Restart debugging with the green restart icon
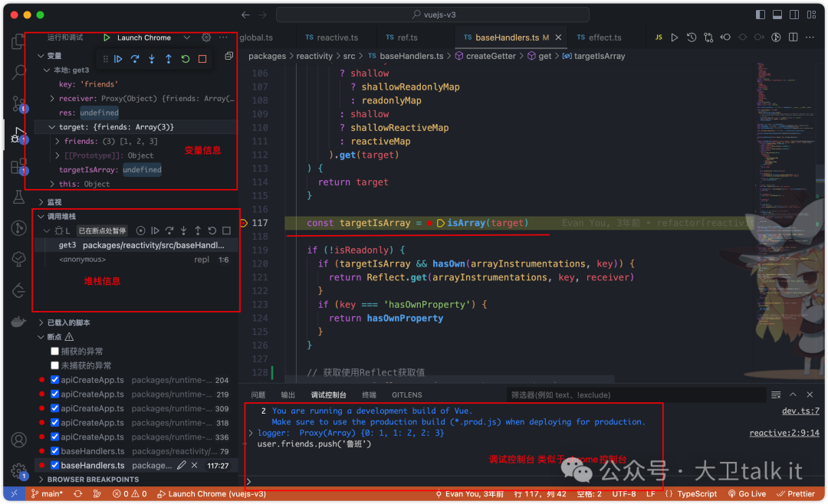828x504 pixels. pos(186,59)
